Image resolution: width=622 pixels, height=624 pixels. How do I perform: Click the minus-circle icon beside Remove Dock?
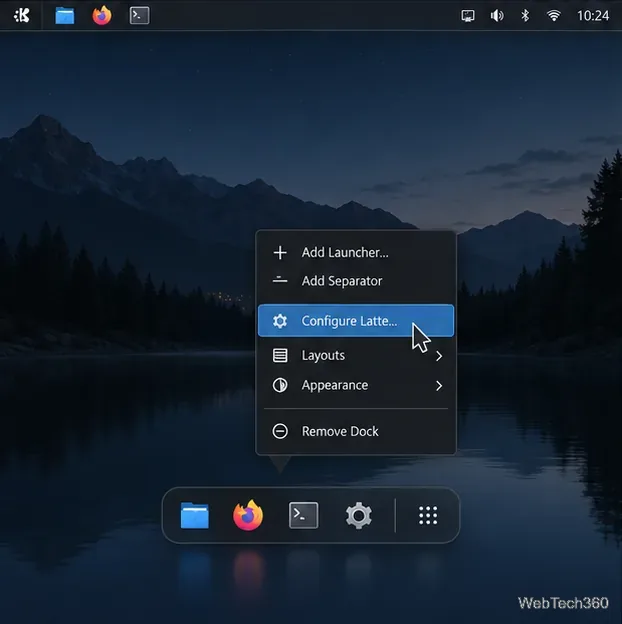(x=280, y=431)
